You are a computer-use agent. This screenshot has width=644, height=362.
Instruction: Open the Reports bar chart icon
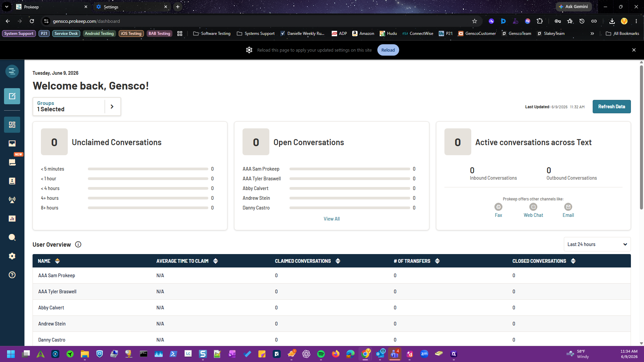pos(12,219)
